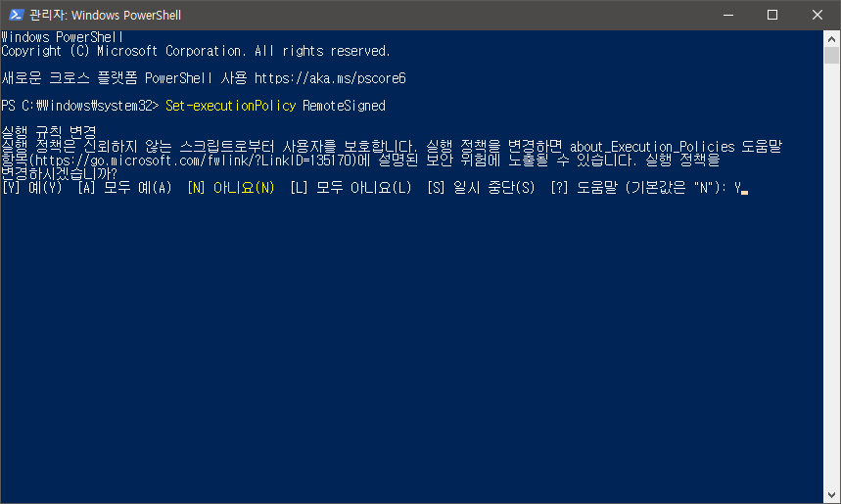Click the [L] 모두 아니요(L) option
This screenshot has height=504, width=841.
[350, 188]
